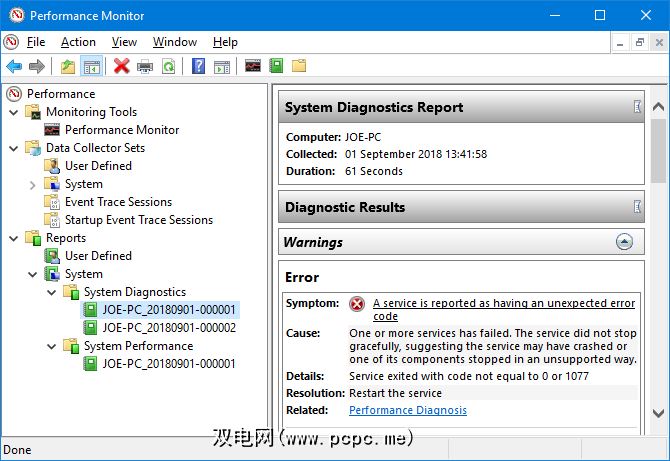Click the Print toolbar icon
670x461 pixels.
145,66
